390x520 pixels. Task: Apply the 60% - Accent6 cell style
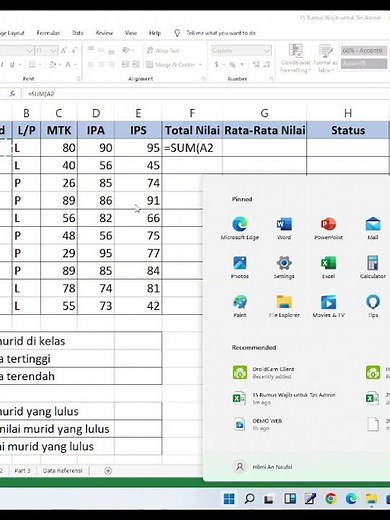click(363, 51)
